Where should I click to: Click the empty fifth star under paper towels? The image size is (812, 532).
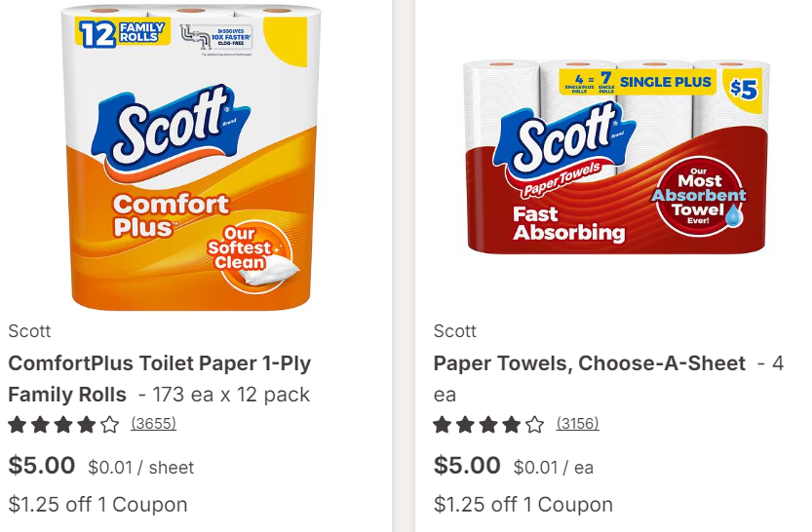(535, 425)
